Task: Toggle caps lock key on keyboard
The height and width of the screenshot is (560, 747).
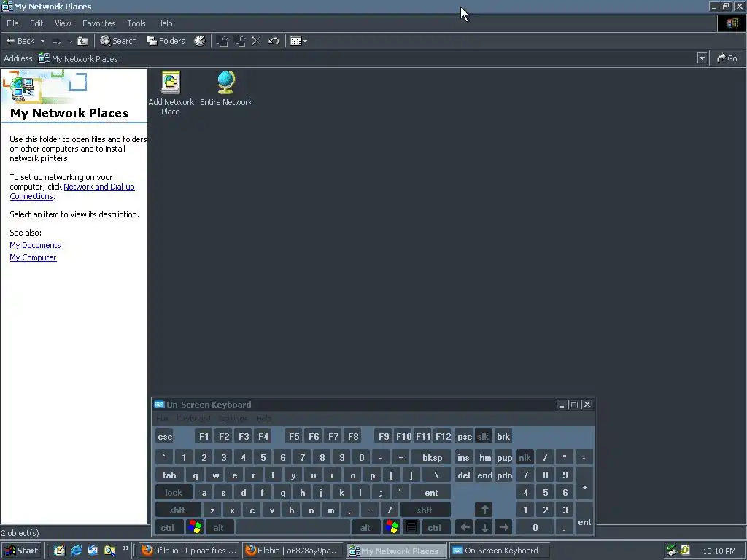Action: pos(174,492)
